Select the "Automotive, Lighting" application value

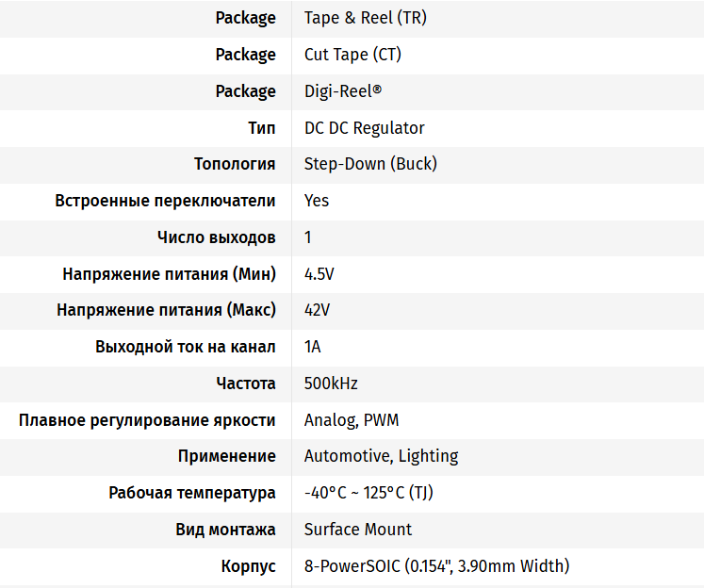[x=381, y=456]
